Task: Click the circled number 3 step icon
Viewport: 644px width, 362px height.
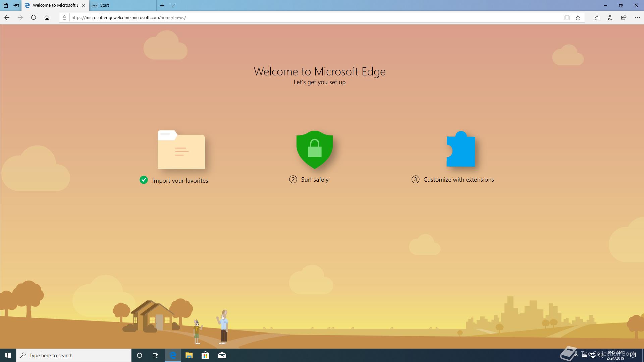Action: click(415, 179)
